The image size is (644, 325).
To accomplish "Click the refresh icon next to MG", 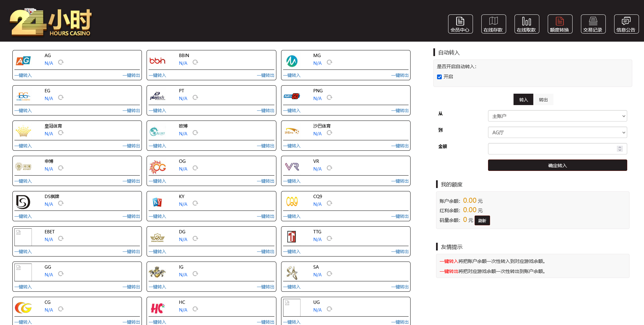I will pyautogui.click(x=329, y=62).
